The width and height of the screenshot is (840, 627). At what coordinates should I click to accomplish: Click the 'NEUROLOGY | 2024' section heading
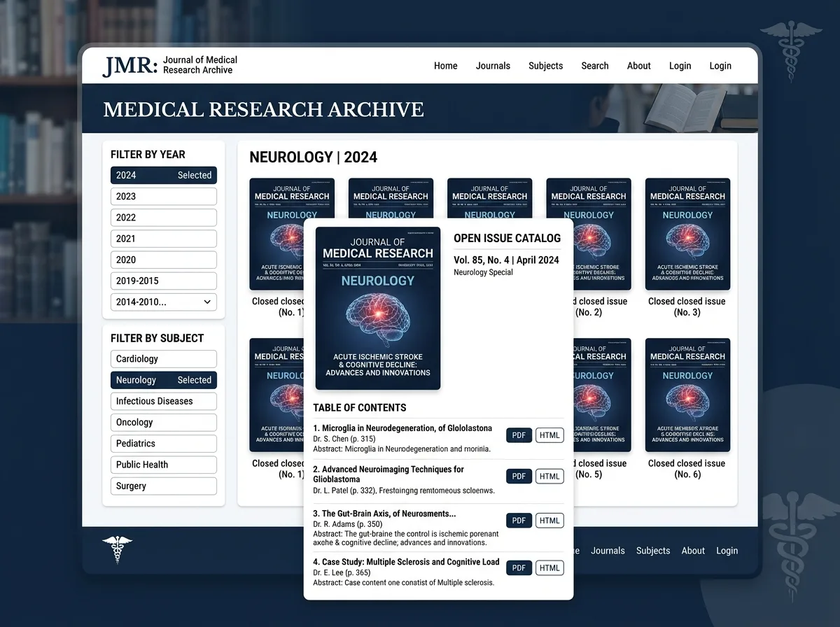pos(314,157)
